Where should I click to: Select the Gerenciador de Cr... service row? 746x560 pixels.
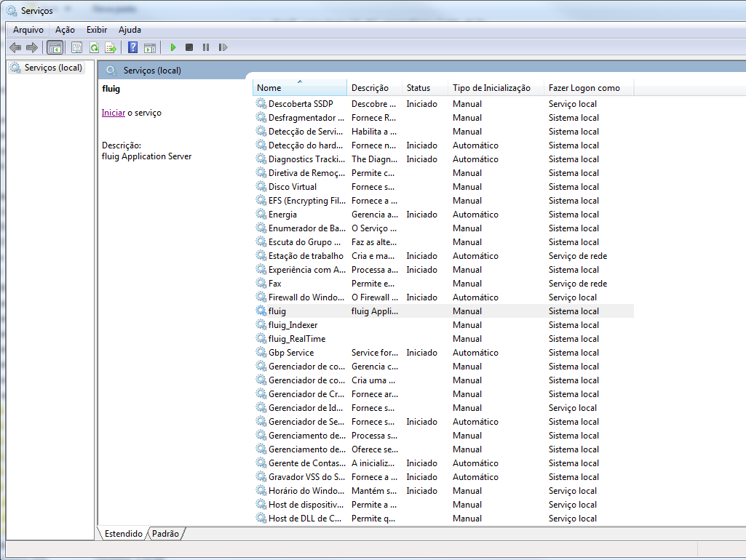click(443, 394)
